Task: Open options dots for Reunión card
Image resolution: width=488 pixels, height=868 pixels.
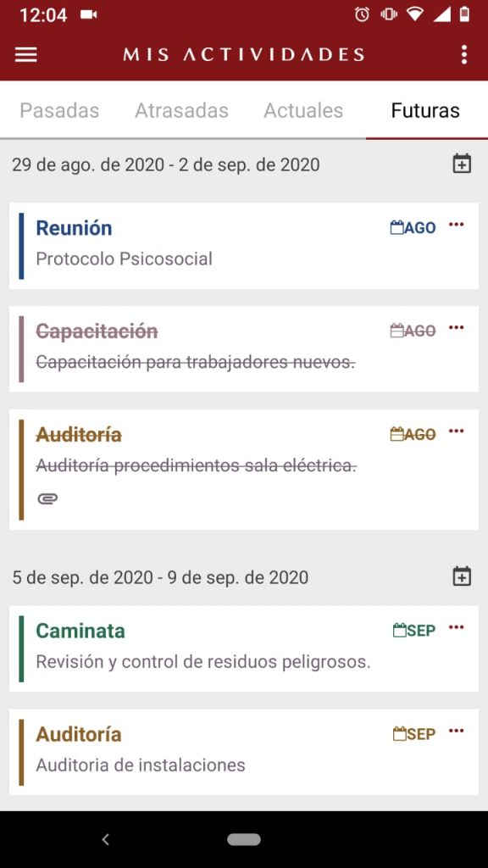Action: [456, 224]
